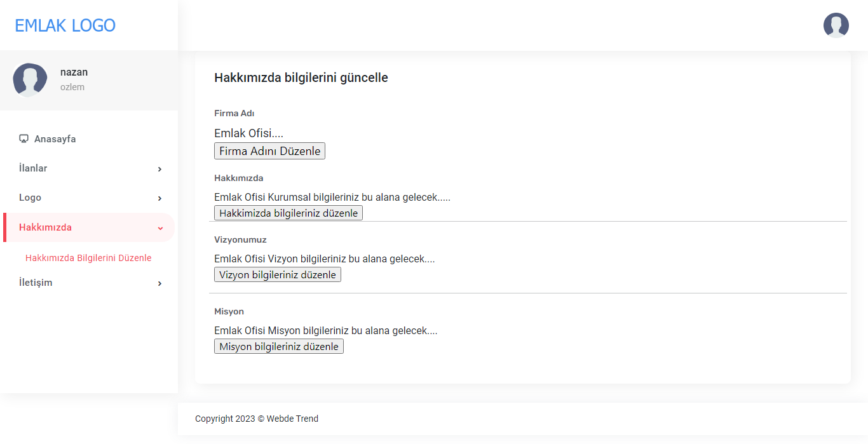Click the Firma Adını Düzenle button

coord(269,151)
